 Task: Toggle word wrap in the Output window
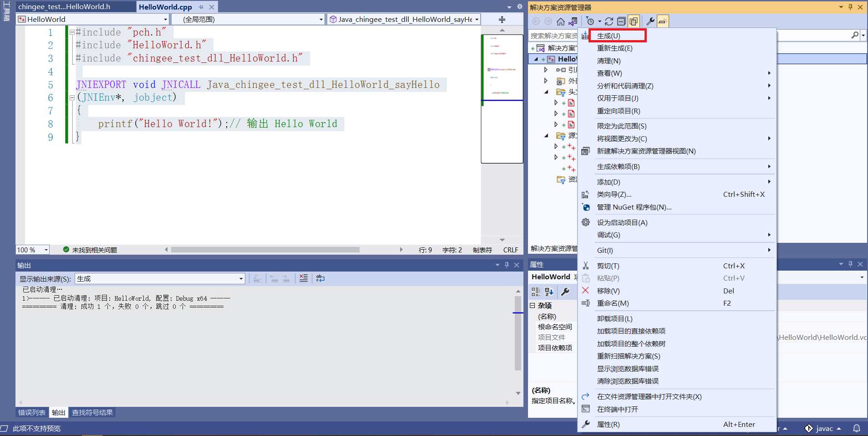pos(320,278)
